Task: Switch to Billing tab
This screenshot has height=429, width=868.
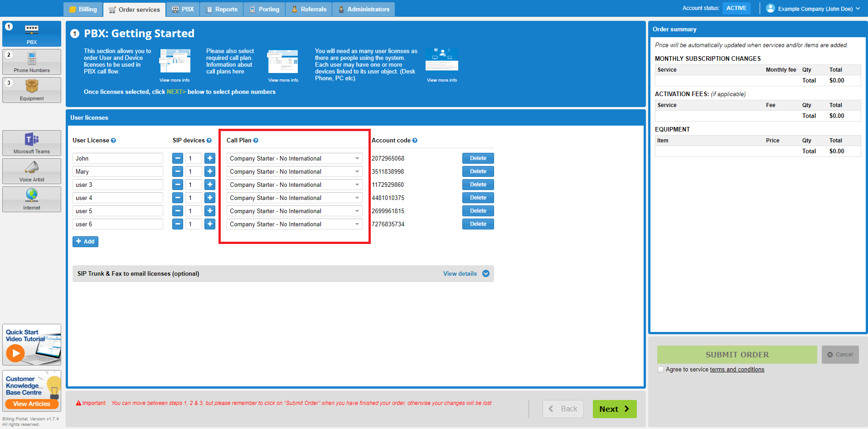Action: tap(83, 9)
